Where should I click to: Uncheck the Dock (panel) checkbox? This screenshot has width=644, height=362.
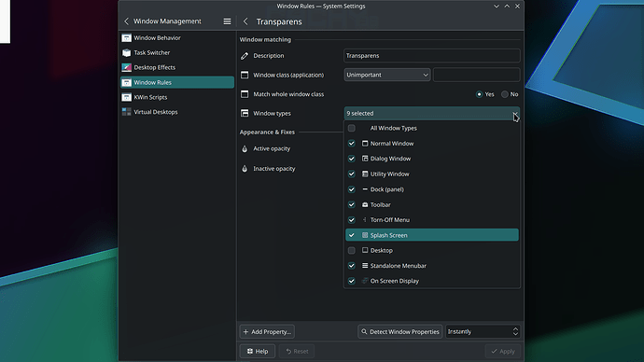point(352,189)
